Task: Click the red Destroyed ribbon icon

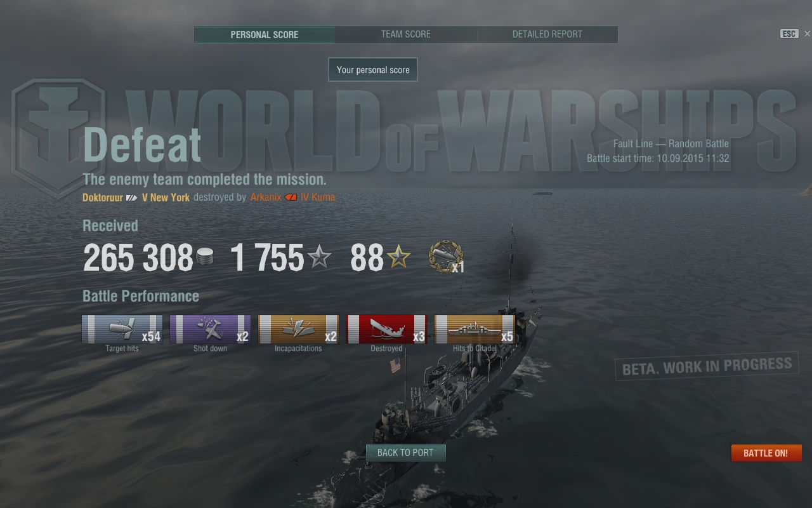Action: click(x=386, y=329)
